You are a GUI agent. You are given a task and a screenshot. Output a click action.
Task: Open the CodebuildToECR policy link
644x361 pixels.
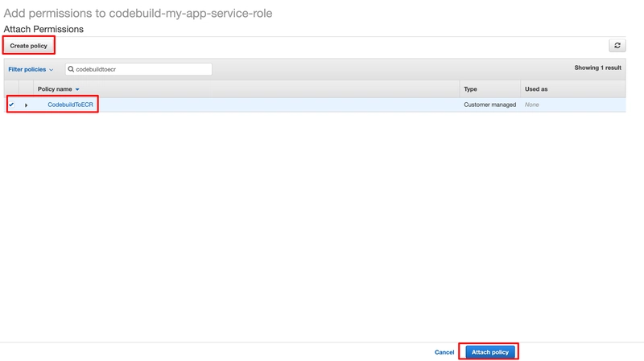point(70,105)
